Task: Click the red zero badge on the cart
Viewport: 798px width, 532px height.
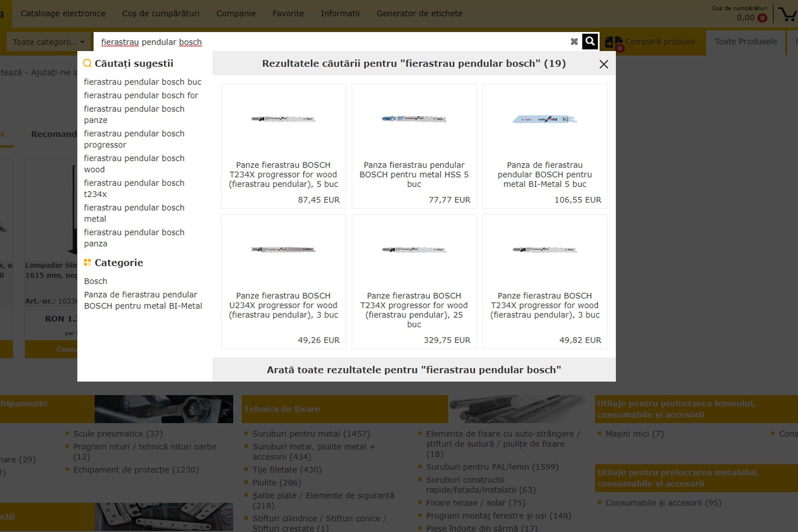Action: coord(762,18)
